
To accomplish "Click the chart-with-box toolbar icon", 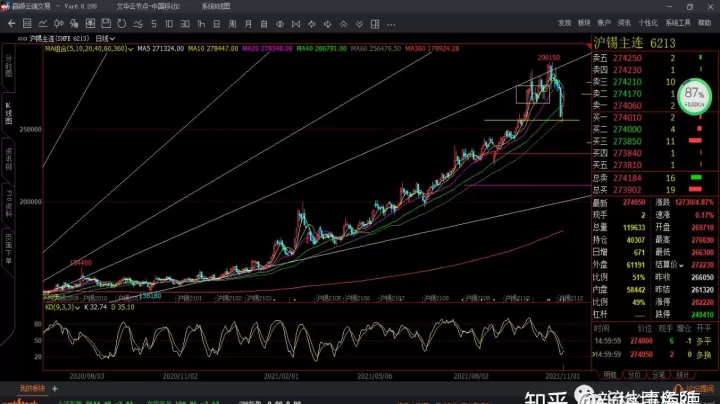I will click(90, 23).
